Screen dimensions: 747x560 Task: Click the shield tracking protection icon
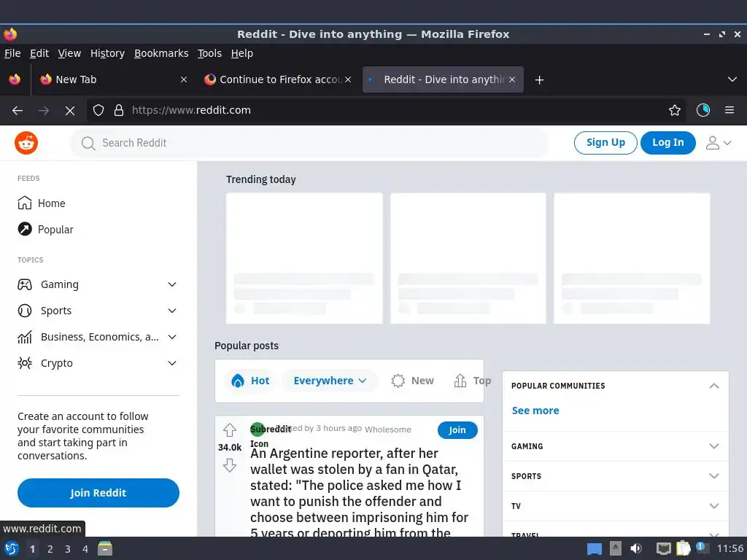coord(98,111)
